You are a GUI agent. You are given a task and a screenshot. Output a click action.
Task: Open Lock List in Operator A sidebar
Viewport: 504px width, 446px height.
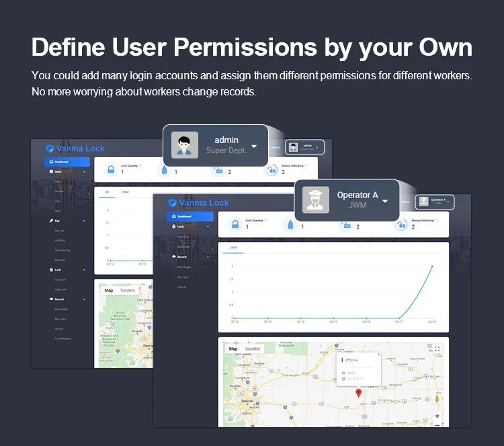[x=183, y=237]
